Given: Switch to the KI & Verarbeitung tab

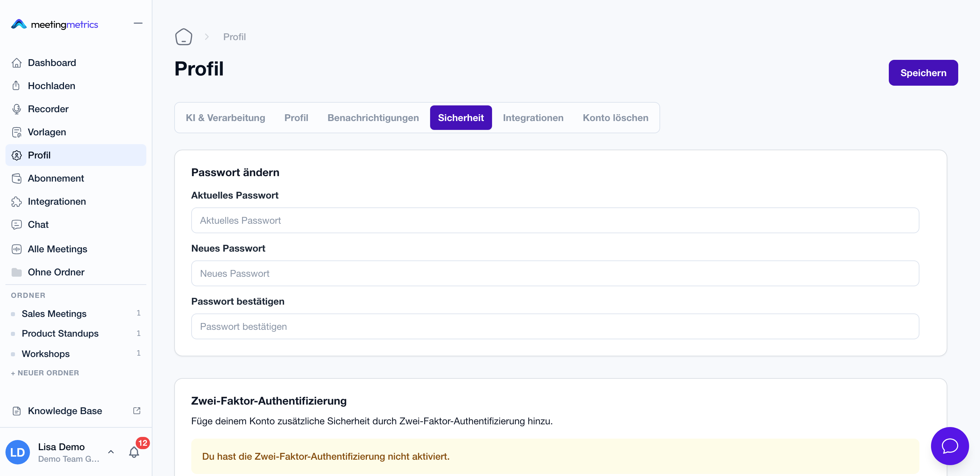Looking at the screenshot, I should tap(225, 118).
